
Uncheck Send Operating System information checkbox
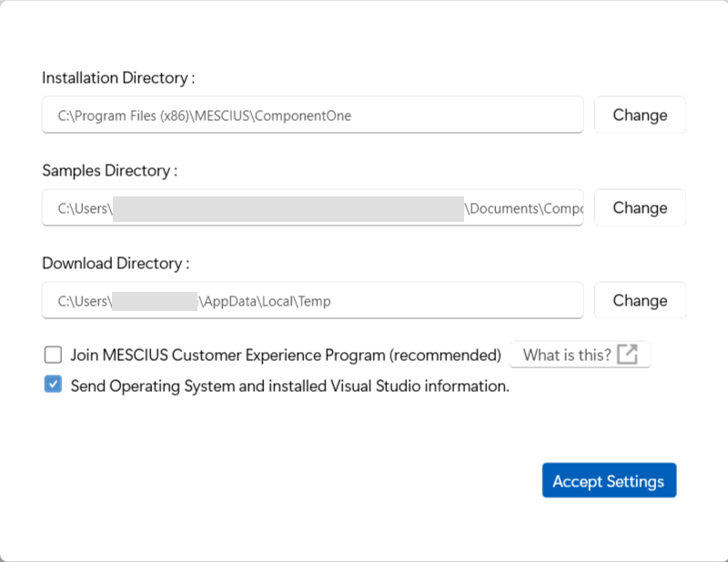[x=53, y=386]
